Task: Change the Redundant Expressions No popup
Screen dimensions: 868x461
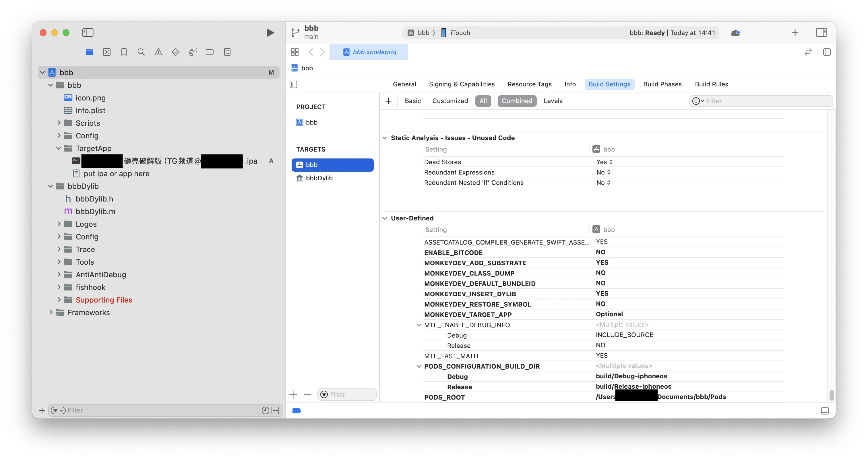Action: [x=603, y=172]
